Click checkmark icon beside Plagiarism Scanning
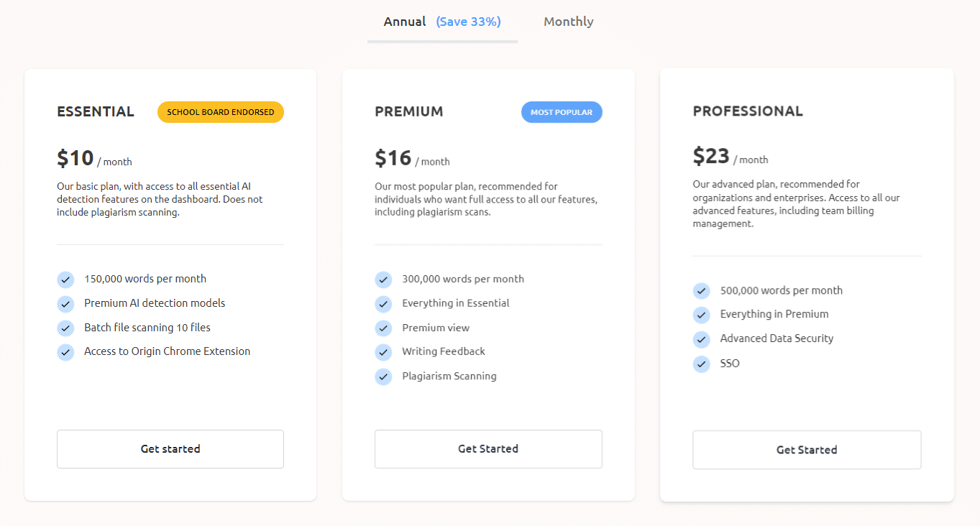Screen dimensions: 980x526 (x=383, y=377)
